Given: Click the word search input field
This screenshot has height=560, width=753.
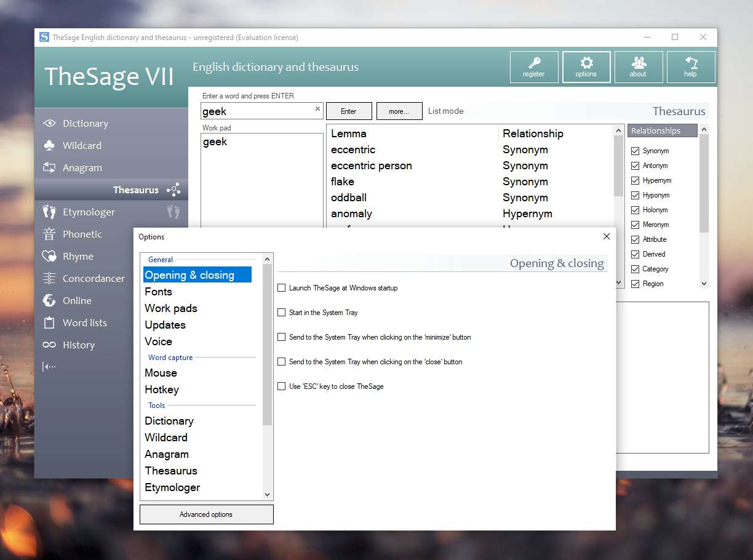Looking at the screenshot, I should click(x=262, y=111).
